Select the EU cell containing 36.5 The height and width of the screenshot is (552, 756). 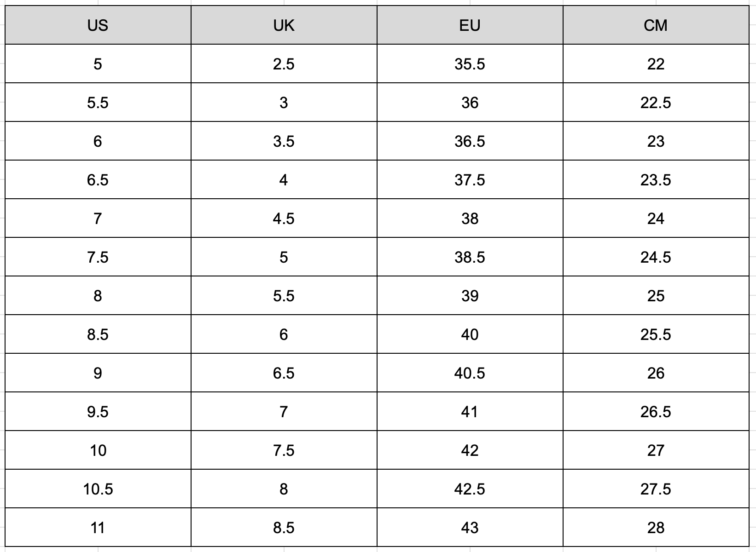[470, 141]
